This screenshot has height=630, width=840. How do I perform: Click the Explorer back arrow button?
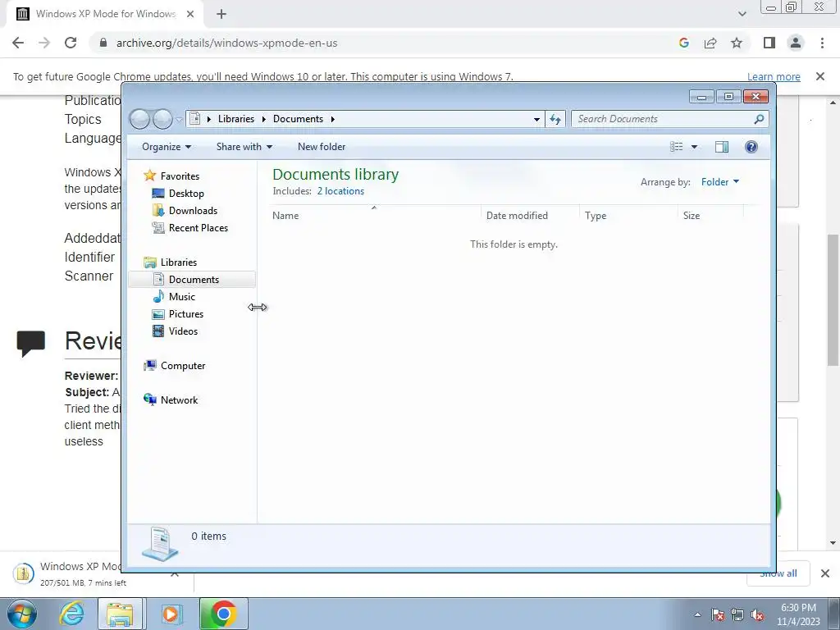point(139,119)
